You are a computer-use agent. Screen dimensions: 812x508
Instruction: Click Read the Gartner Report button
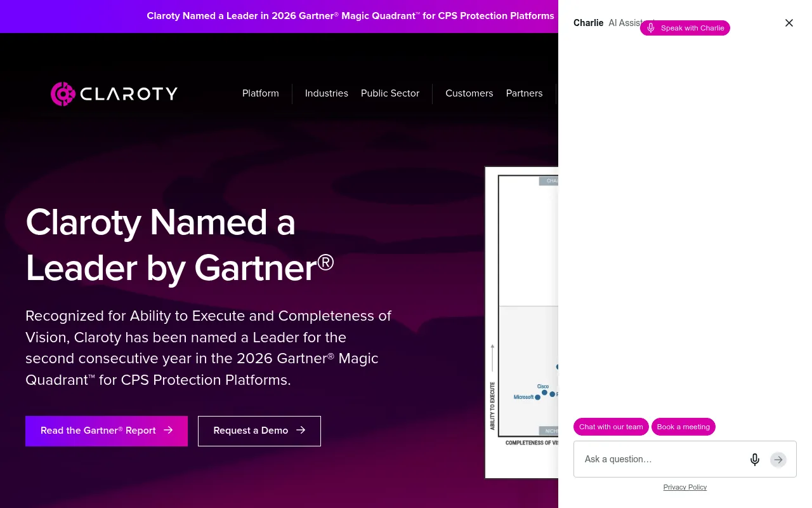point(107,431)
